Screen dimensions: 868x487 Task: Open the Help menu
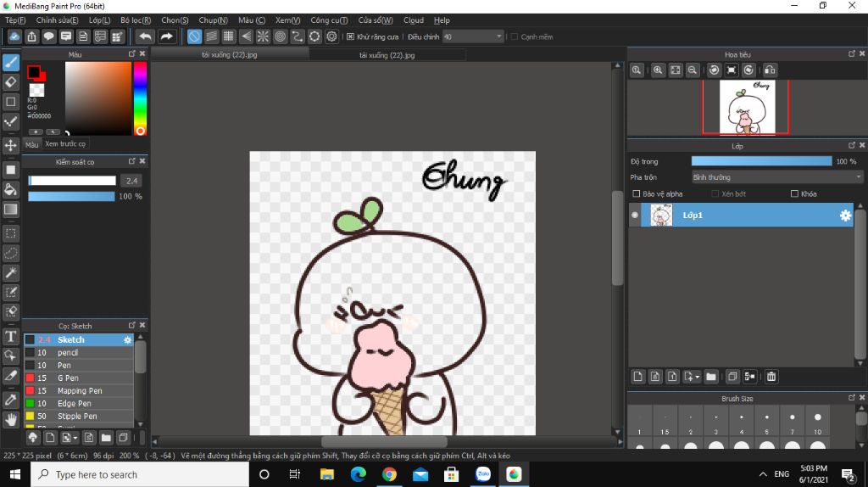(442, 20)
